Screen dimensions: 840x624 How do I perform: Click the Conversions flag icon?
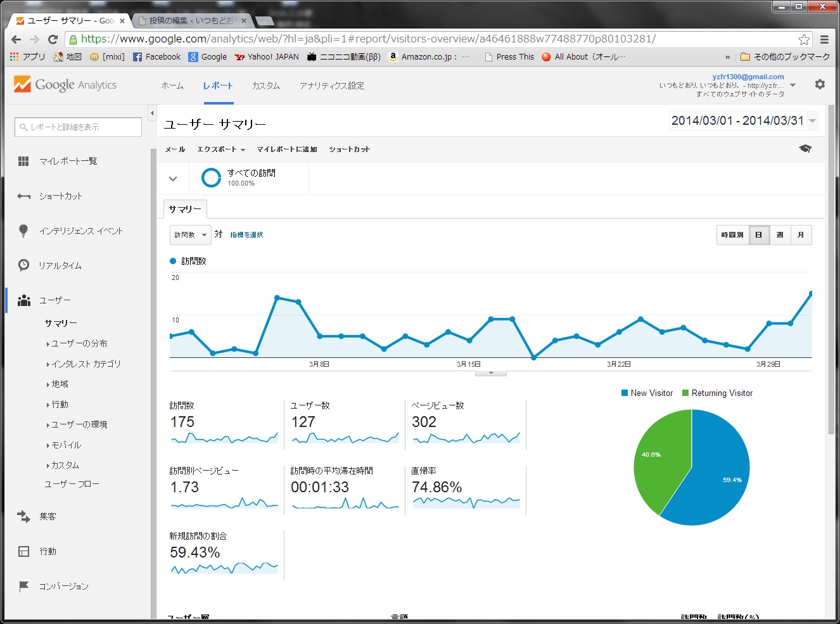point(23,586)
